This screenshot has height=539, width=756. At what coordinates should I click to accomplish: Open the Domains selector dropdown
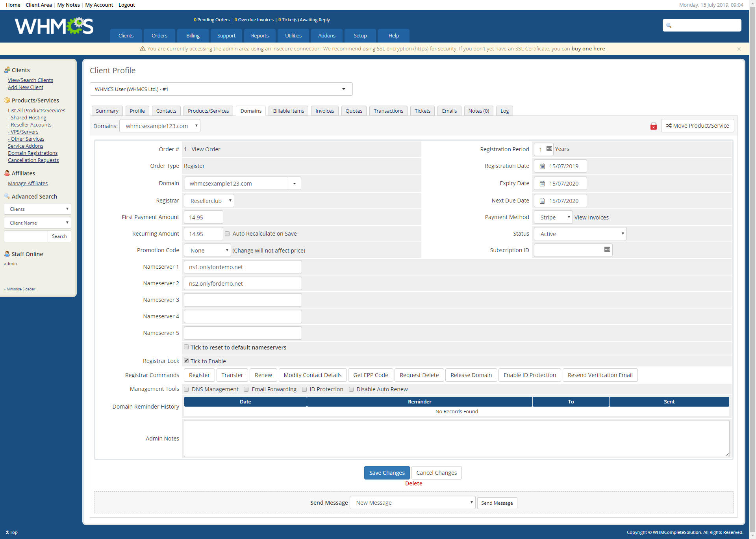160,126
